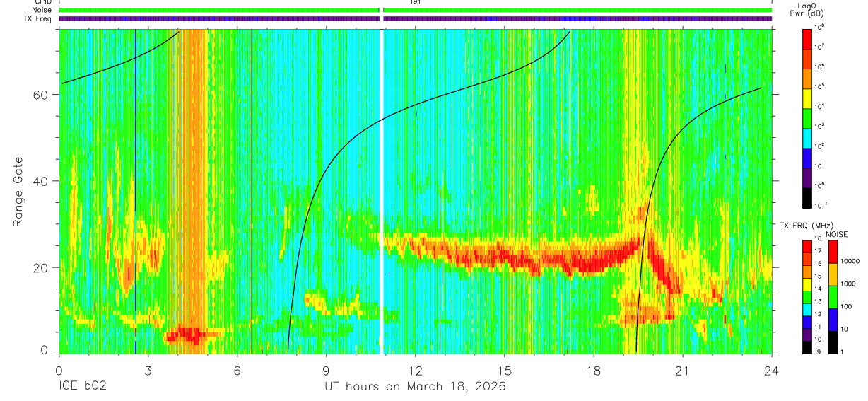Click the "Range Gate" y-axis title
The image size is (868, 401).
point(19,193)
